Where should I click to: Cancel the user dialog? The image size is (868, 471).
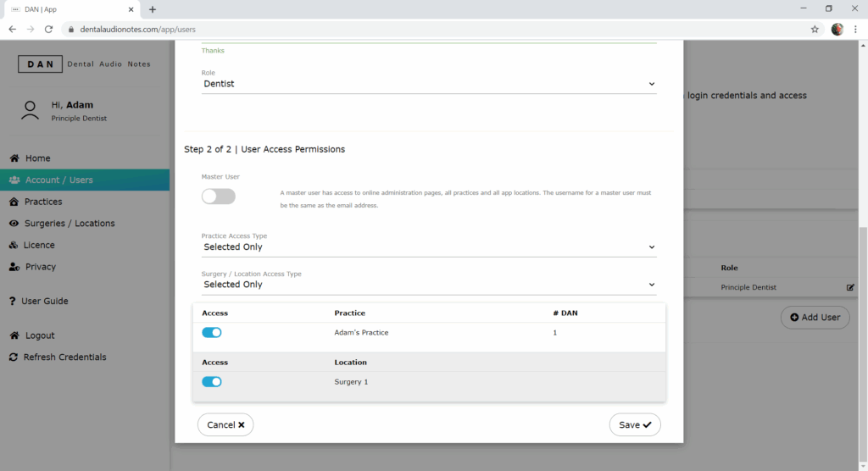tap(225, 424)
